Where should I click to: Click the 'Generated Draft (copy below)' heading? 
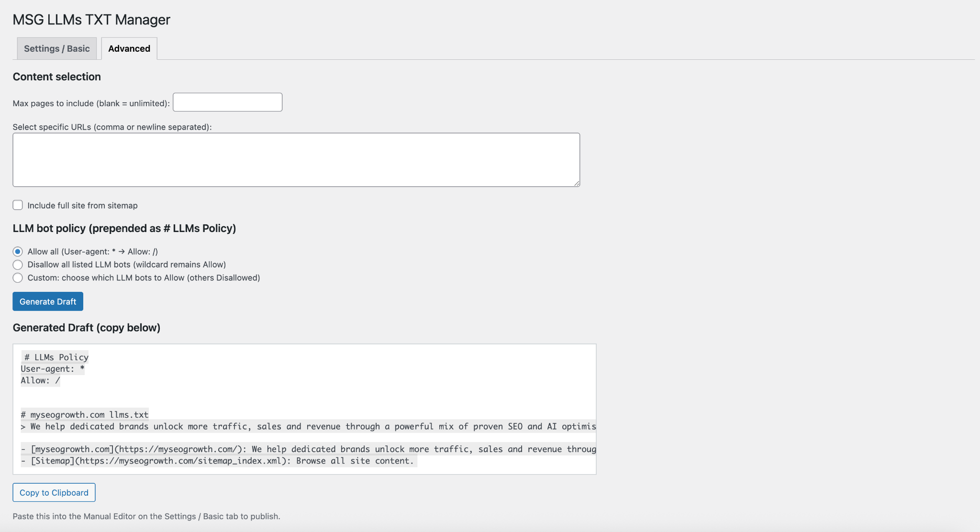[x=87, y=328]
